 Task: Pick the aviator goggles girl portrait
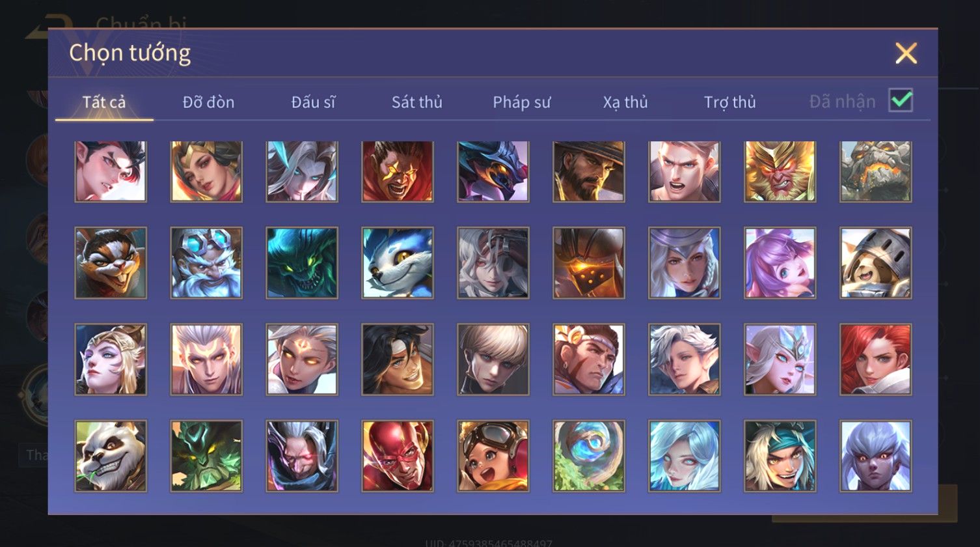(493, 456)
